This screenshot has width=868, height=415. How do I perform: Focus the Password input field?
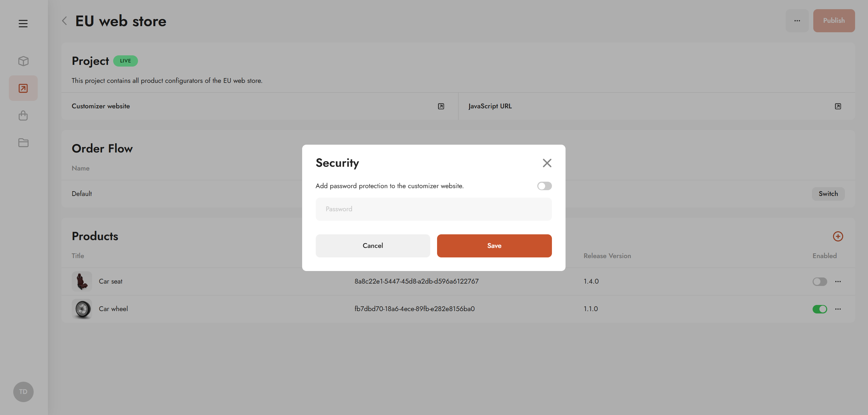[x=433, y=209]
